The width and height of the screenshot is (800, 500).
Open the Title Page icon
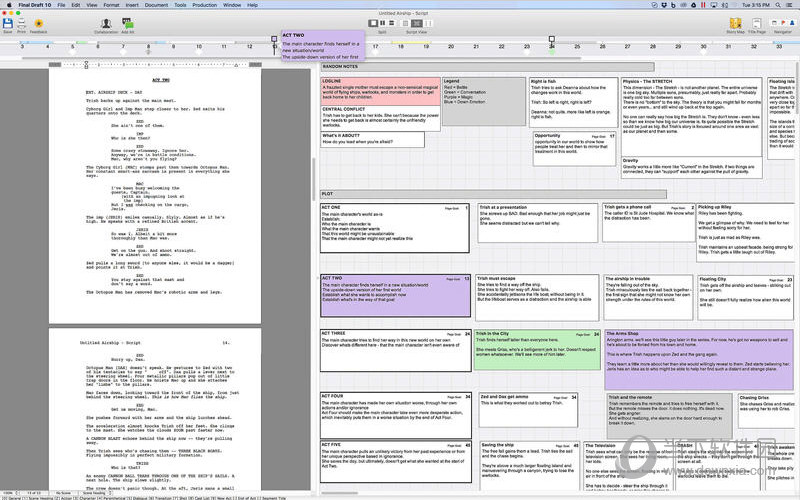click(x=757, y=23)
